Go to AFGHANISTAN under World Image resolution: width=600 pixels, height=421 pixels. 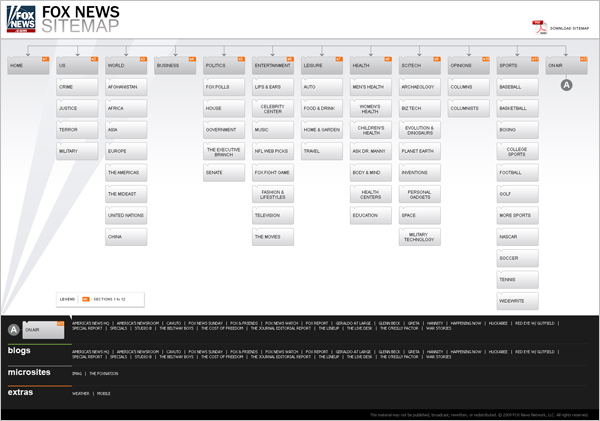[x=126, y=87]
